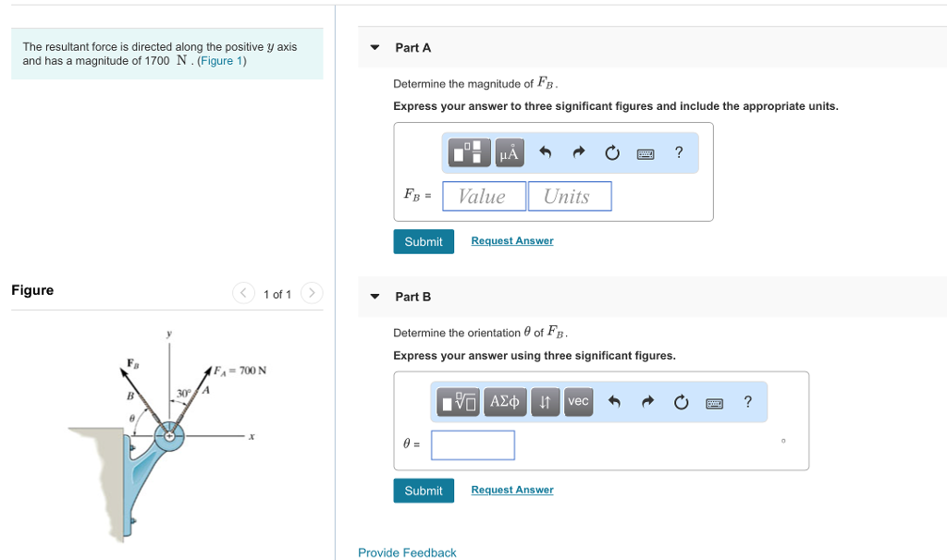Click the up-down arrows icon in Part B
947x560 pixels.
545,401
